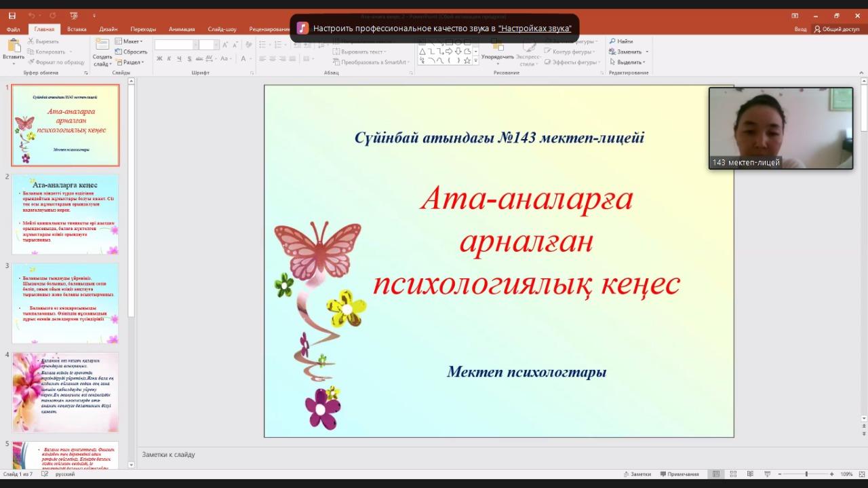Toggle the Notes (Заметки) pane
This screenshot has width=868, height=488.
click(x=637, y=474)
